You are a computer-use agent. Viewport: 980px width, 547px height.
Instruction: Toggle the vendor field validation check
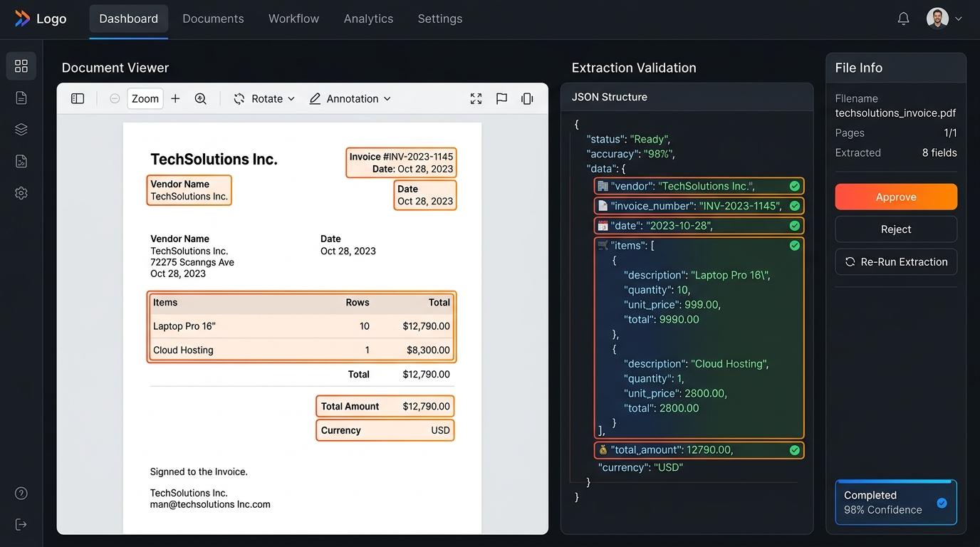(x=794, y=186)
